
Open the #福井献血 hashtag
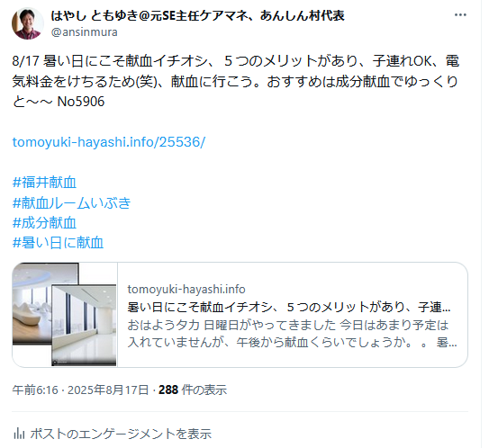44,183
